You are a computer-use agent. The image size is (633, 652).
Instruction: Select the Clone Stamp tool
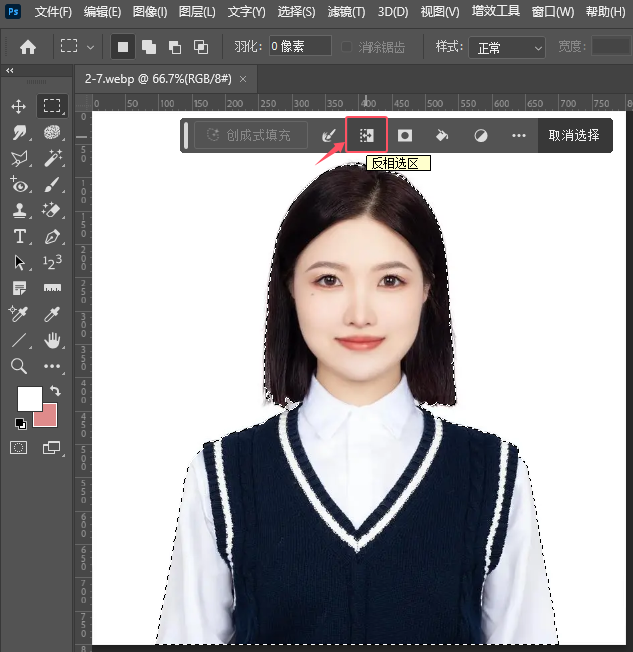(19, 210)
